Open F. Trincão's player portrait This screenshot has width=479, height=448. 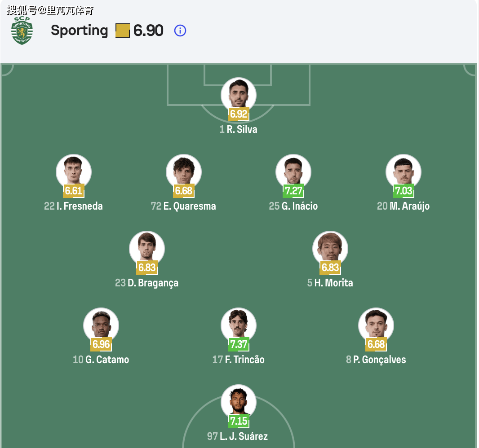[x=238, y=325]
